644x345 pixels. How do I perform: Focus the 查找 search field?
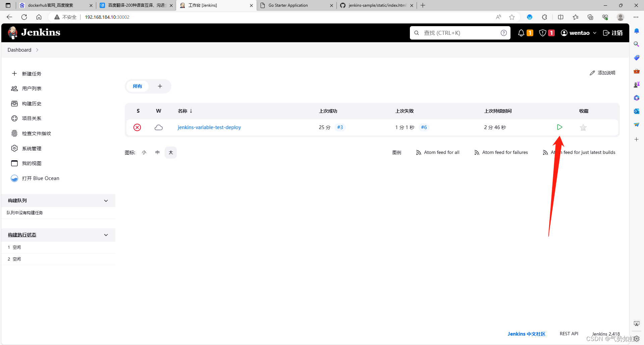pyautogui.click(x=460, y=33)
